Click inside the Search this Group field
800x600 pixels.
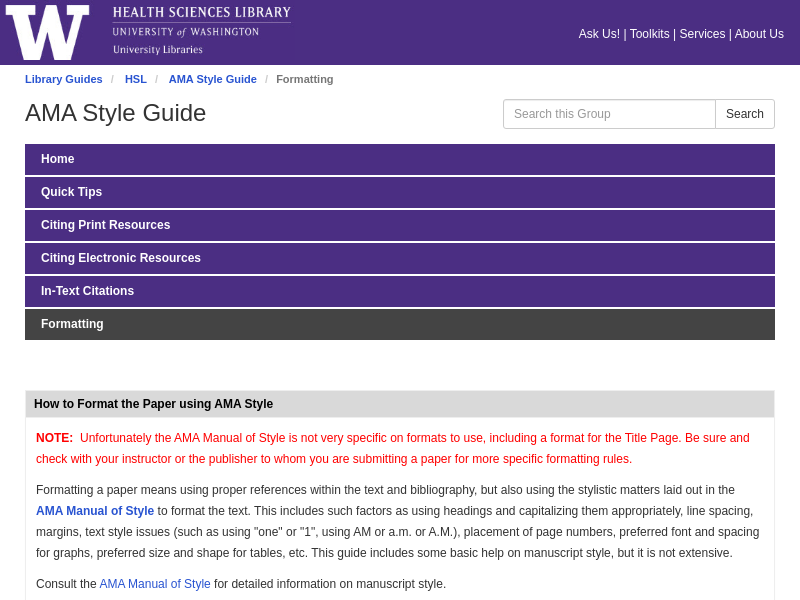coord(608,114)
